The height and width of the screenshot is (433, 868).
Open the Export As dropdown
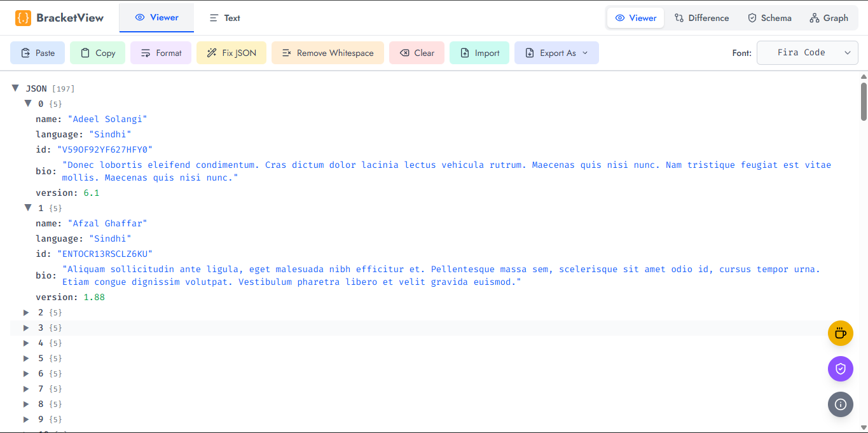click(x=556, y=53)
